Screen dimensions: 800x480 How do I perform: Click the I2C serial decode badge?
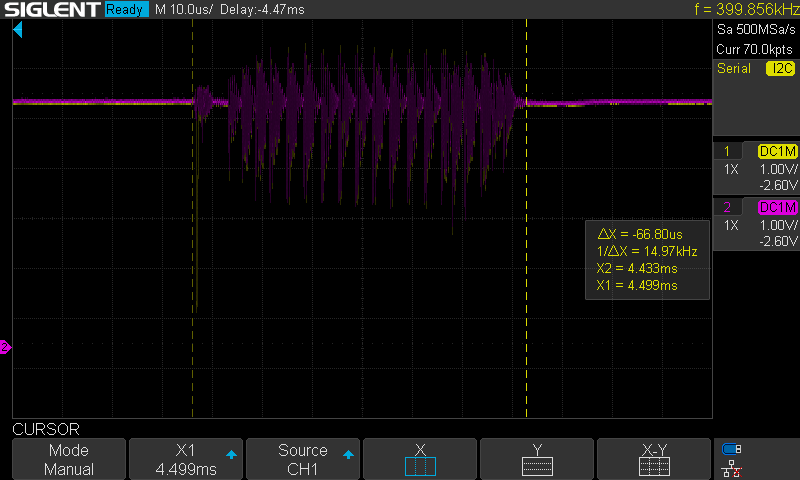781,68
